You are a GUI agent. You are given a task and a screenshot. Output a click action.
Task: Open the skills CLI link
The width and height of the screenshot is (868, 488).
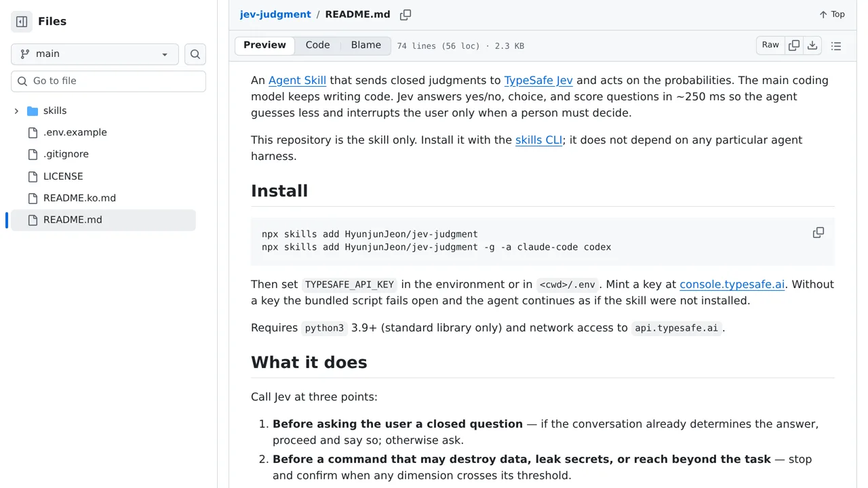(x=539, y=140)
